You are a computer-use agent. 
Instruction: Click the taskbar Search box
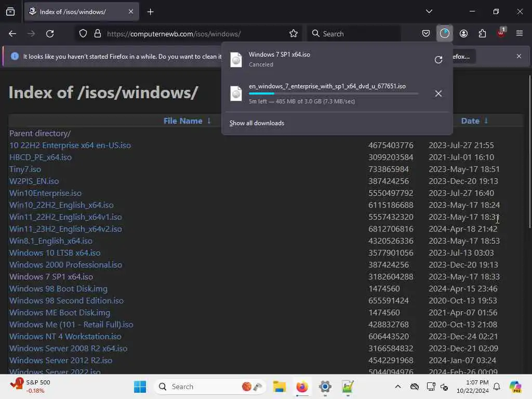click(x=210, y=387)
